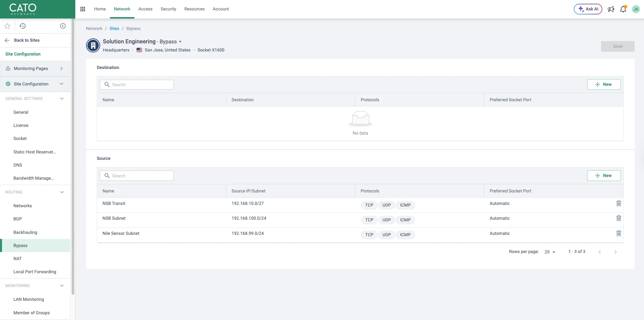Open BGP routing settings

tap(17, 219)
